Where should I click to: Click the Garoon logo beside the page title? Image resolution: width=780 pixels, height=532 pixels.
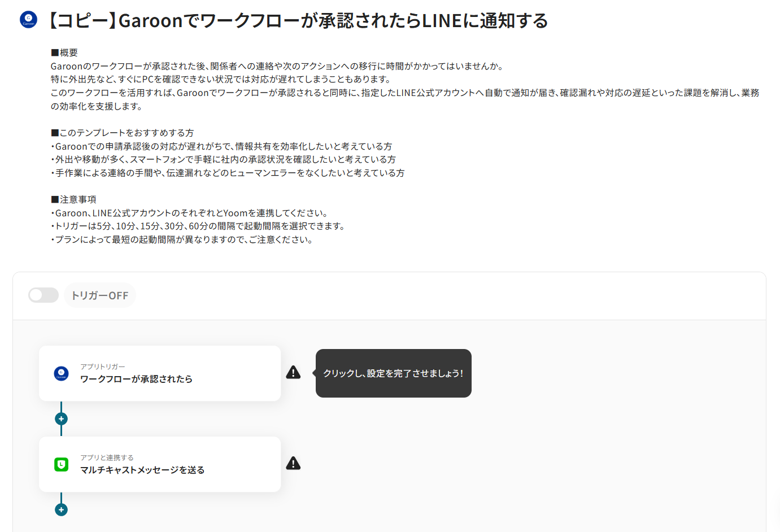coord(28,20)
